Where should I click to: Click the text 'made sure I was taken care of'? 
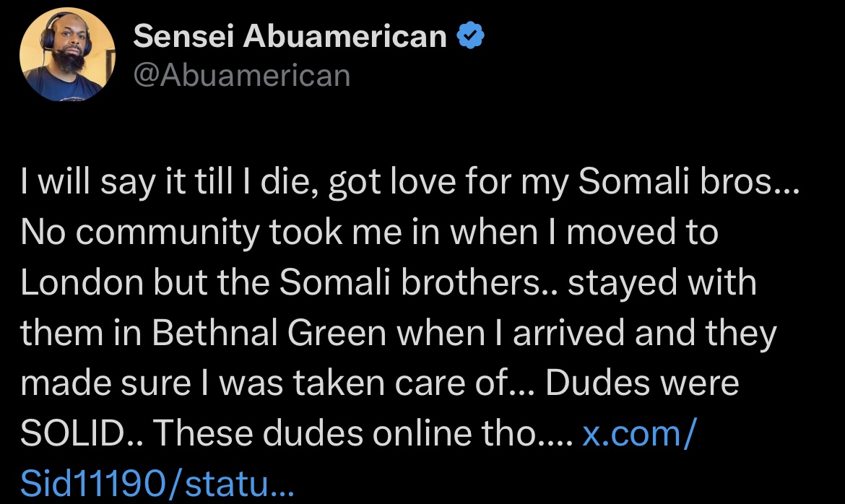click(264, 383)
